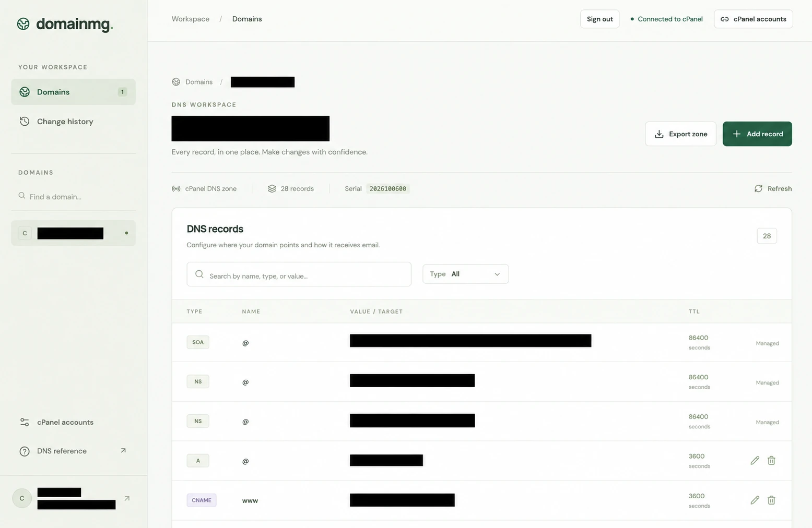Click the DNS reference question mark icon

(25, 451)
